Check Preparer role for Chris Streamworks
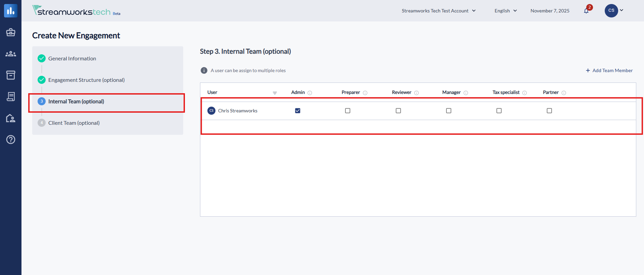 tap(348, 111)
